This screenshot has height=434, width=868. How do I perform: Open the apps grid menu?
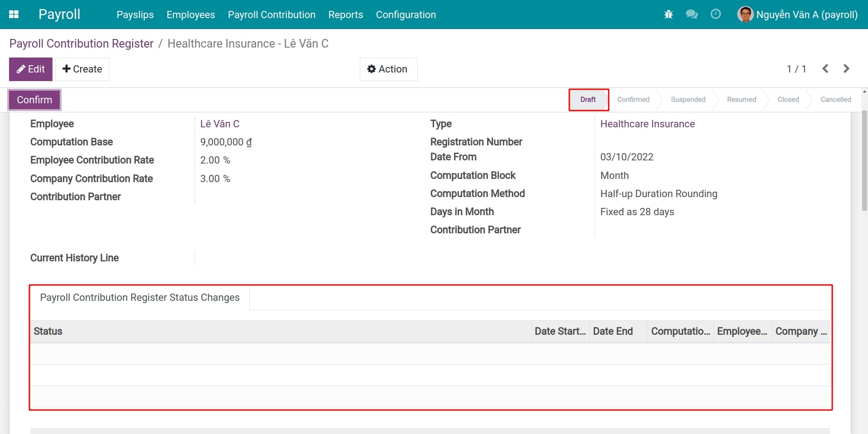click(14, 14)
